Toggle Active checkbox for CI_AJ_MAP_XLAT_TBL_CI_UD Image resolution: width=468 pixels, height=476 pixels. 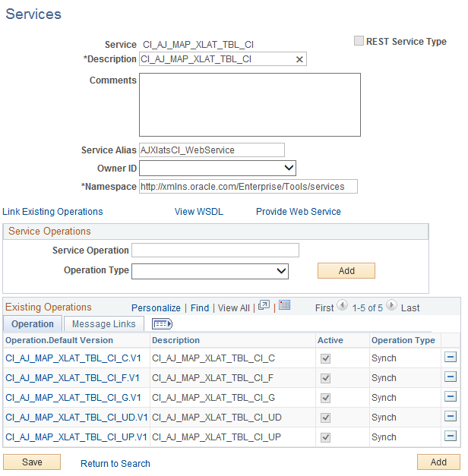click(x=325, y=417)
